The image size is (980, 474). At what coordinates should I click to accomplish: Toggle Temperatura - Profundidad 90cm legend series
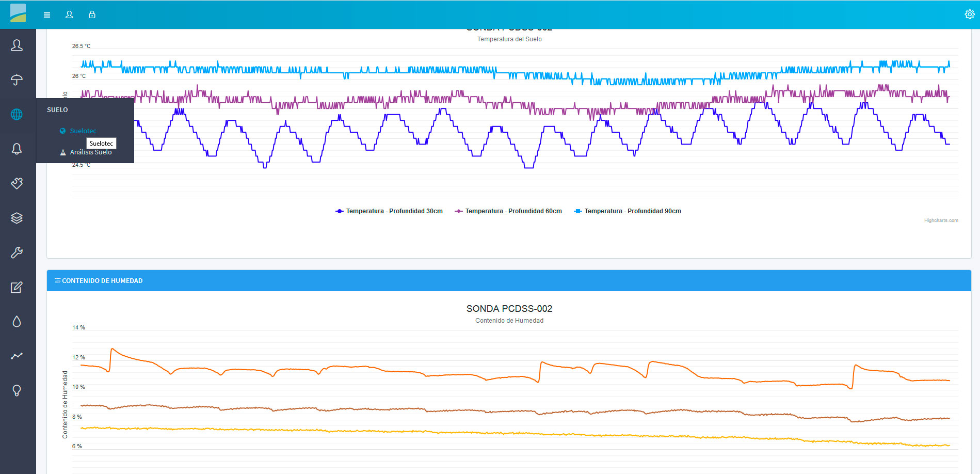click(628, 211)
